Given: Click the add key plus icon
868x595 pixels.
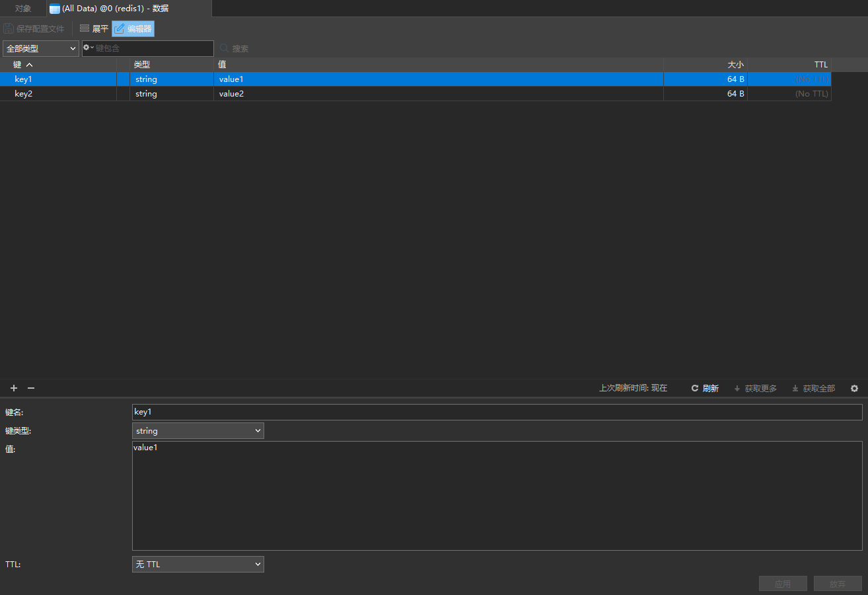Looking at the screenshot, I should (14, 388).
